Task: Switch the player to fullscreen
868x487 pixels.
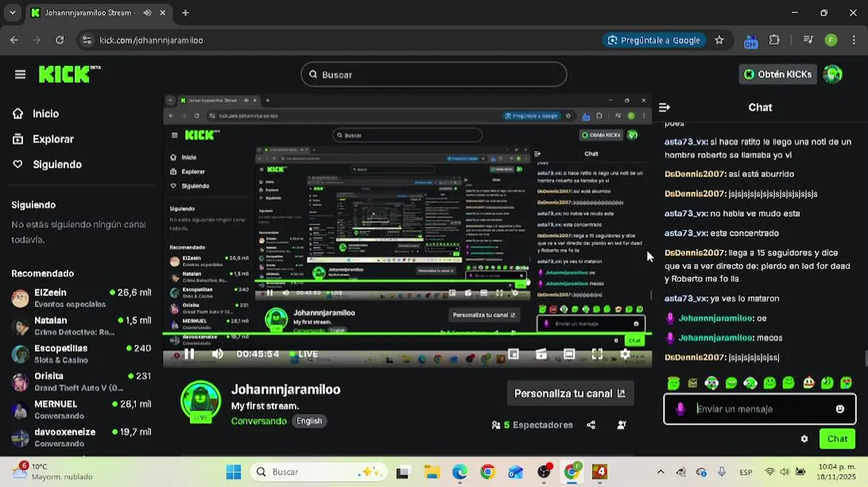Action: click(598, 354)
